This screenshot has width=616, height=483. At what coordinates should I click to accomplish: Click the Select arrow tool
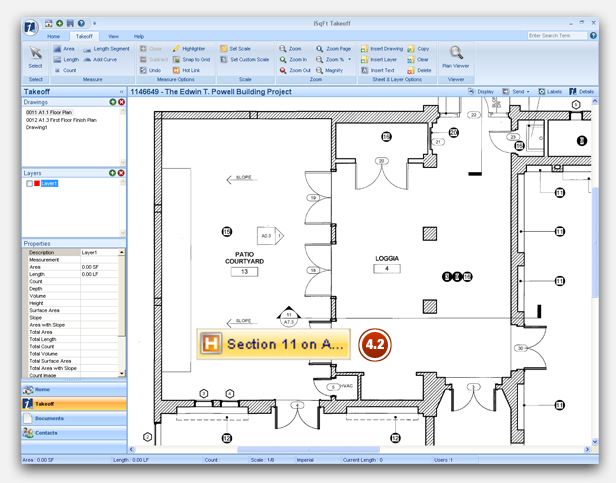coord(36,57)
